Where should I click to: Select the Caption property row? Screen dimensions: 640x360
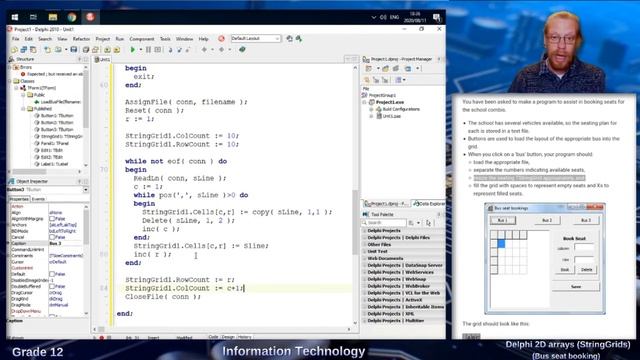pyautogui.click(x=47, y=243)
